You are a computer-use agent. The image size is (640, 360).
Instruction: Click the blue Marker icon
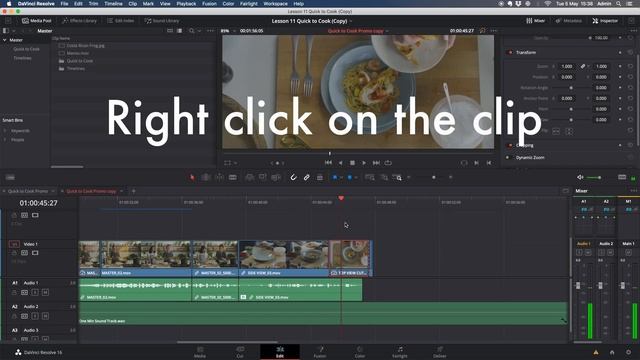tap(349, 177)
